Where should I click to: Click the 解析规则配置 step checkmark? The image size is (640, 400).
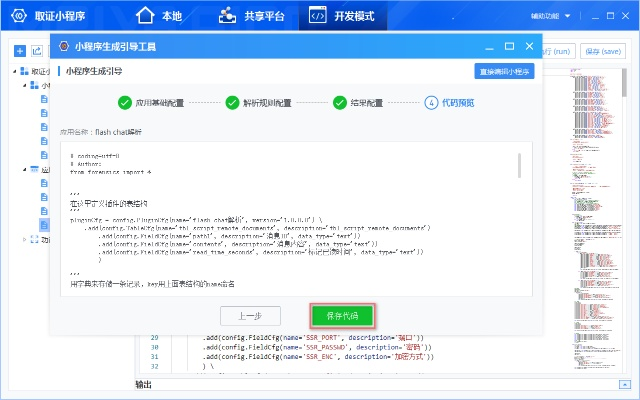click(x=232, y=103)
